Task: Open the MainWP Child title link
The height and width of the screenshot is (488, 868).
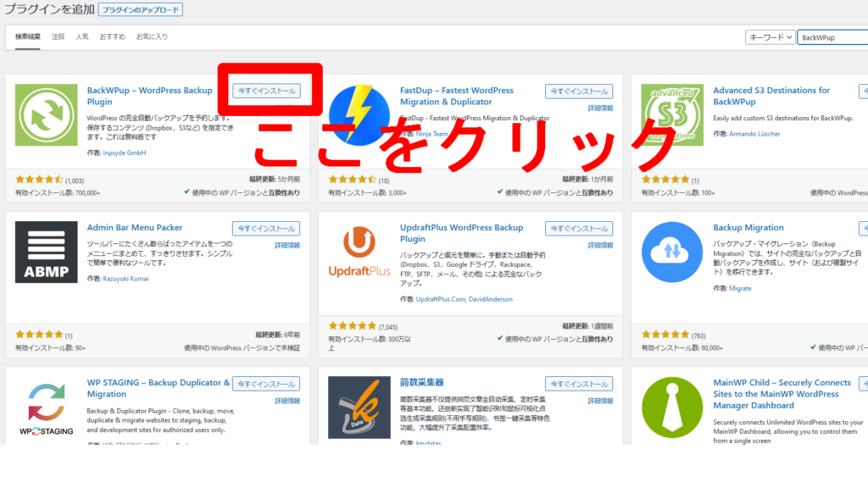Action: [x=782, y=394]
